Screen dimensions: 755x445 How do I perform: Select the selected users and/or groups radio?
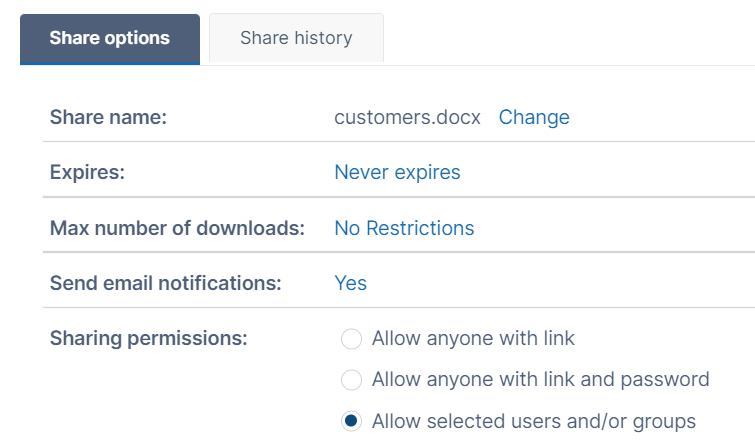pos(351,421)
